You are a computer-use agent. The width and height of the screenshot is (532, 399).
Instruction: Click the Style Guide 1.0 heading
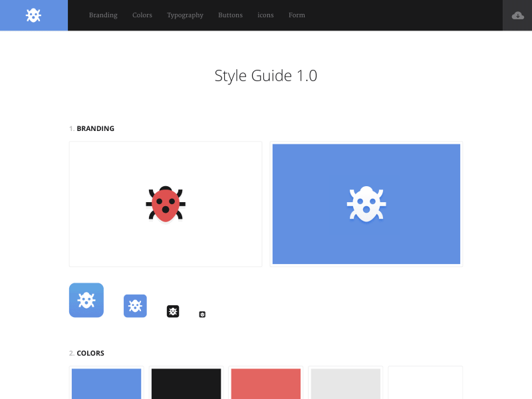pos(266,76)
